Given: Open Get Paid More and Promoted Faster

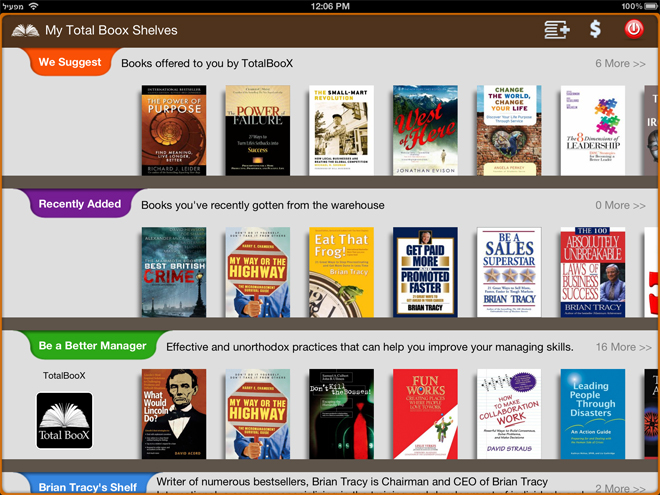Looking at the screenshot, I should pyautogui.click(x=425, y=272).
